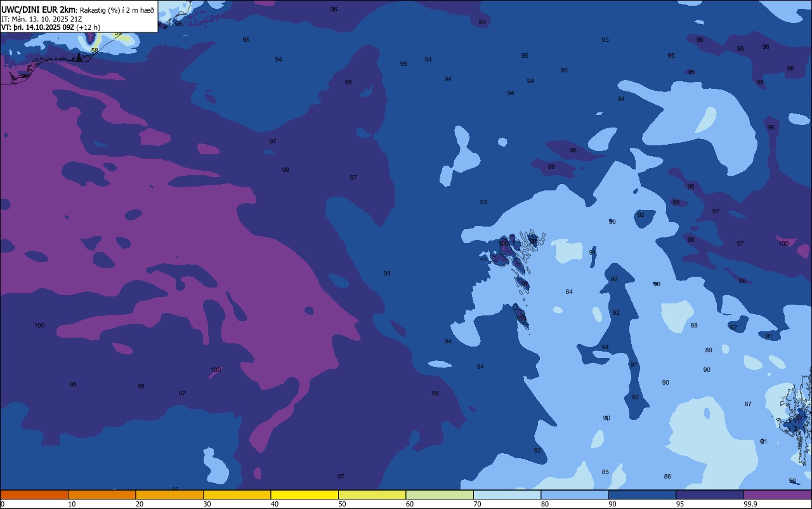812x509 pixels.
Task: Select the bright yellow 40–50 legend segment
Action: coord(304,494)
